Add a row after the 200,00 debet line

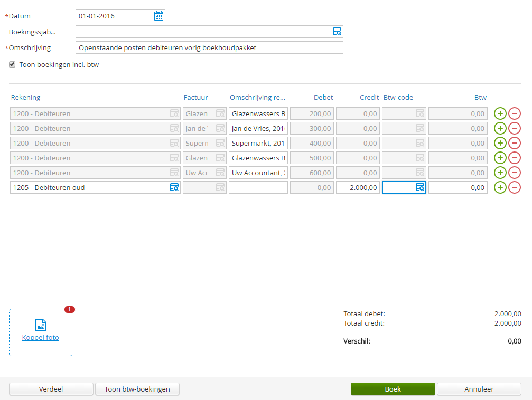tap(500, 113)
